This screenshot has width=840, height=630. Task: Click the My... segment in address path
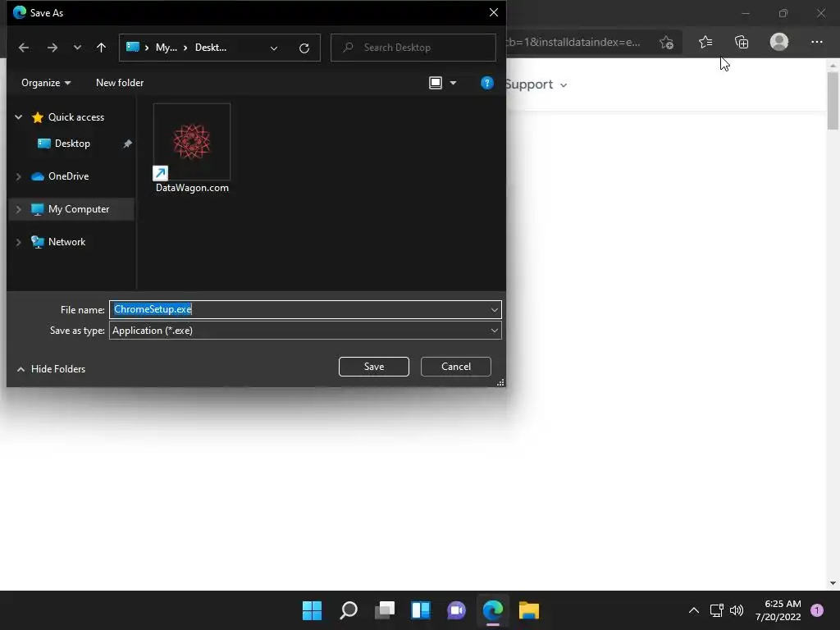pyautogui.click(x=166, y=48)
